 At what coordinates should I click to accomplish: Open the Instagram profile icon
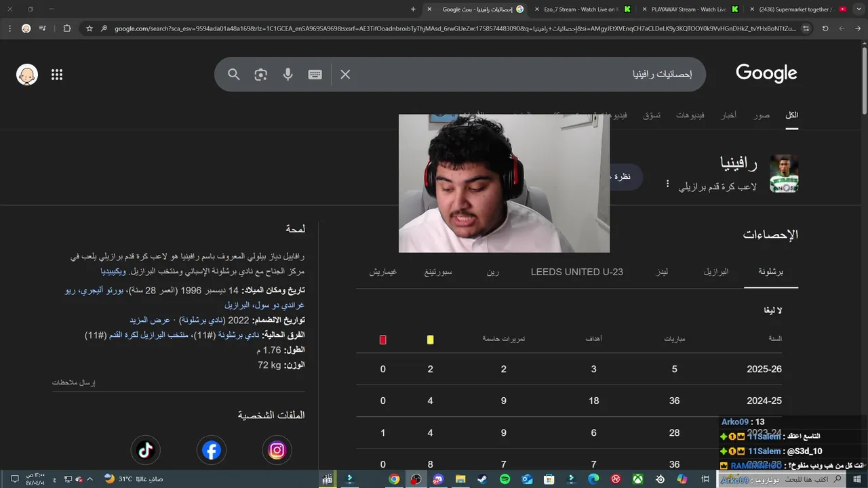[277, 450]
